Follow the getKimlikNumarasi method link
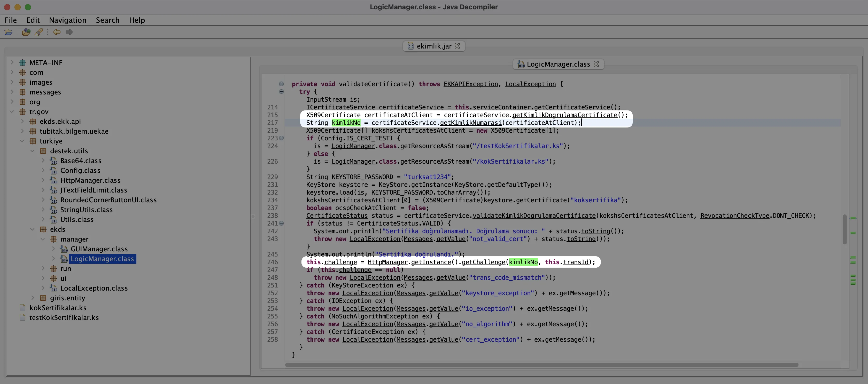The image size is (868, 384). (x=471, y=123)
